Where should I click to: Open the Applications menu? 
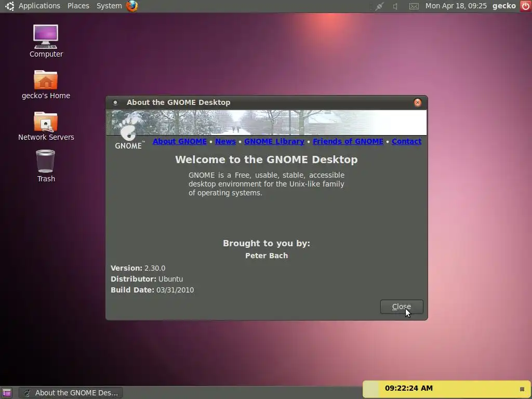[39, 6]
